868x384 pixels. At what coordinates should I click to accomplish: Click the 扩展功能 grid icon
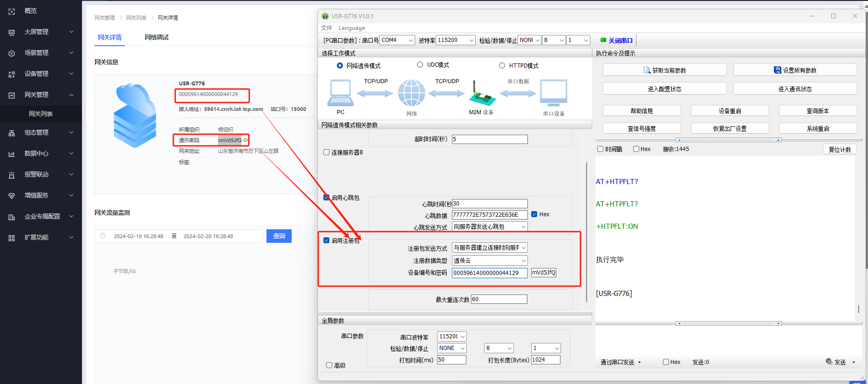click(x=12, y=238)
